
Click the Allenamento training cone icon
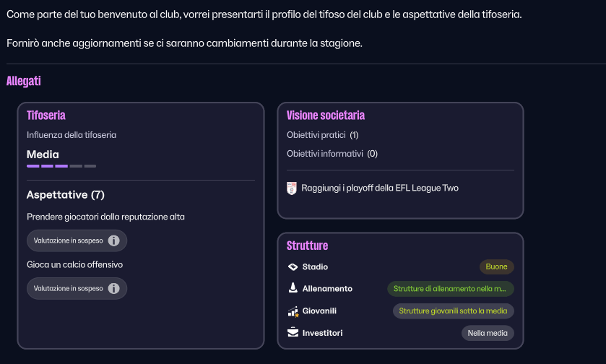(x=293, y=289)
